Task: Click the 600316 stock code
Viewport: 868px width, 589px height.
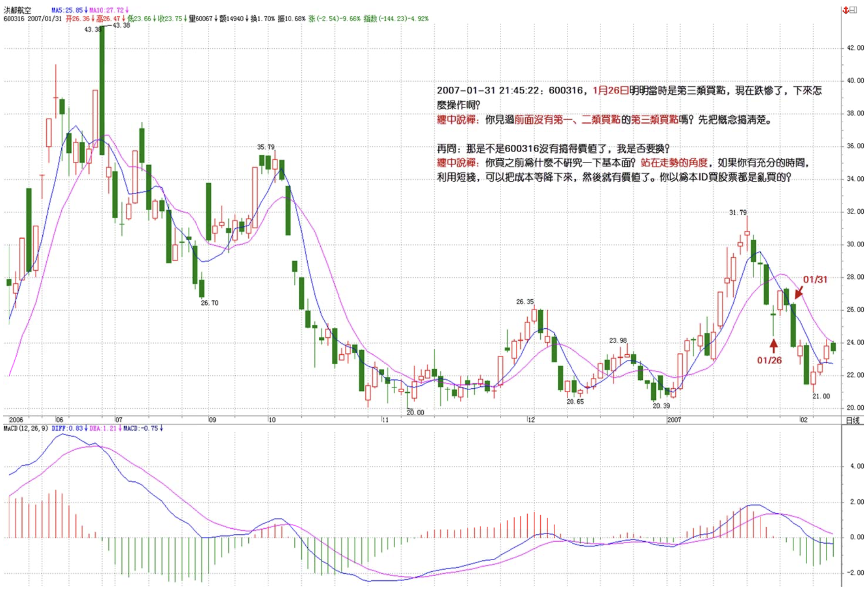Action: click(x=13, y=19)
